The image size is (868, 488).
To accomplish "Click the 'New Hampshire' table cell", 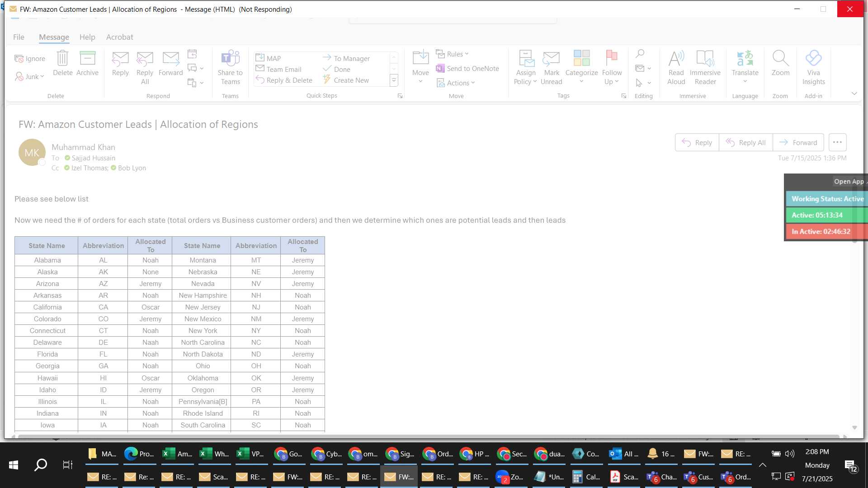I will pos(203,295).
